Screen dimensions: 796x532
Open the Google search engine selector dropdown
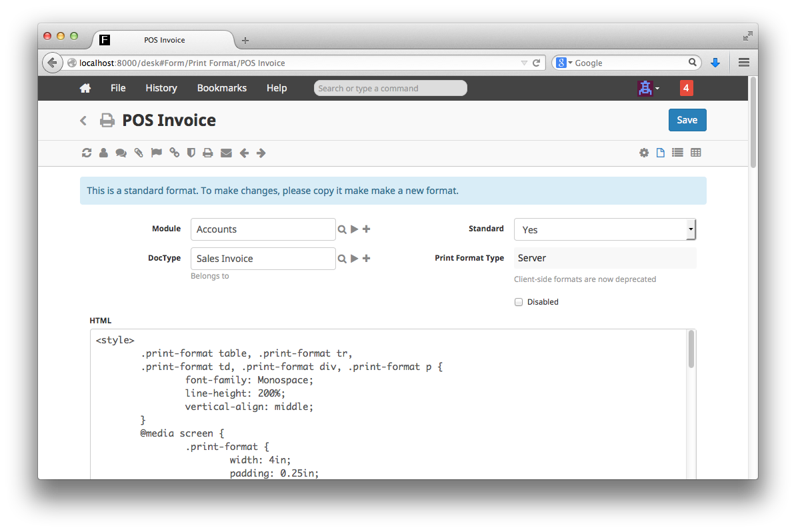tap(564, 63)
